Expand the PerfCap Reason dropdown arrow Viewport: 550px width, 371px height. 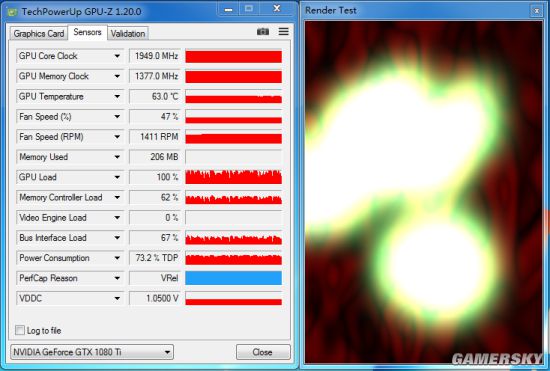(x=117, y=278)
